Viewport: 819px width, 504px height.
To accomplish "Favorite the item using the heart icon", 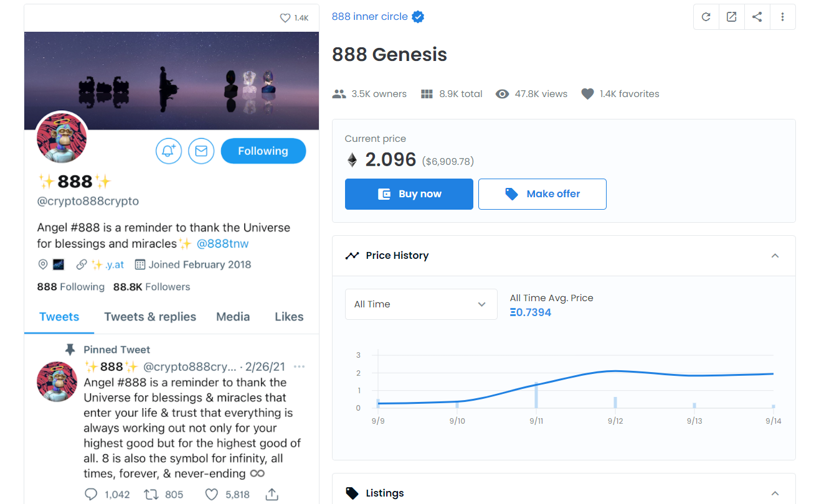I will (x=285, y=18).
